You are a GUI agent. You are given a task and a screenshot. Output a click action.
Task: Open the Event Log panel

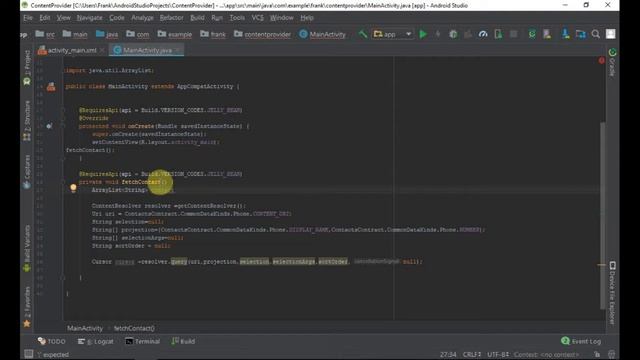click(581, 341)
